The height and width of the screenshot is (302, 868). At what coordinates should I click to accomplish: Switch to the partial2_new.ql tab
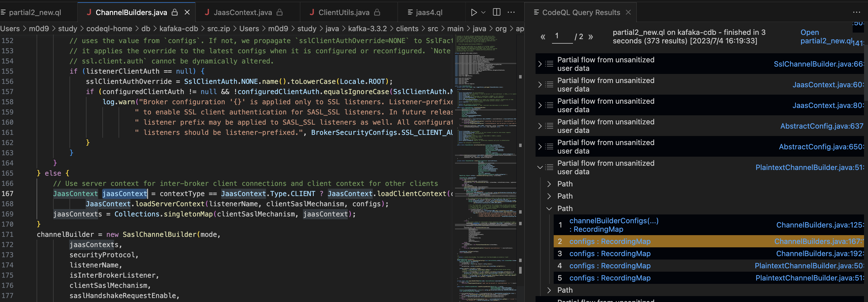point(35,12)
